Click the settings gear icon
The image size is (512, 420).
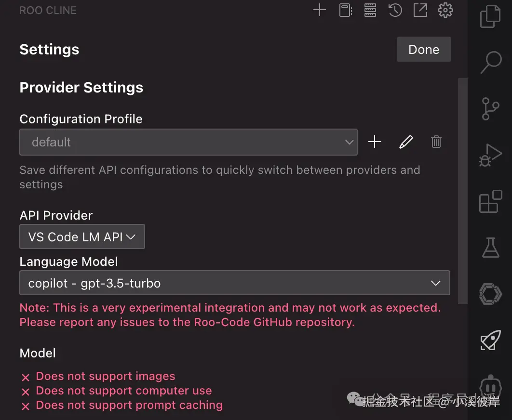445,10
